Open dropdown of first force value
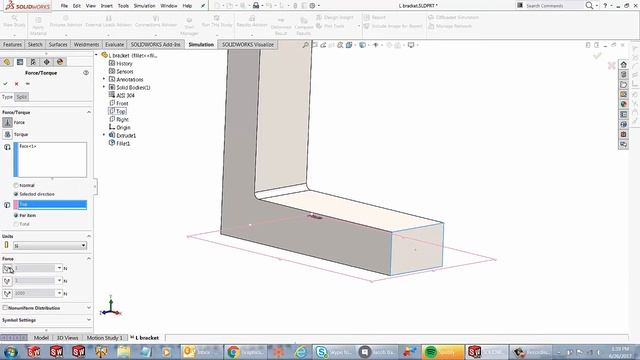640x360 pixels. [x=59, y=268]
